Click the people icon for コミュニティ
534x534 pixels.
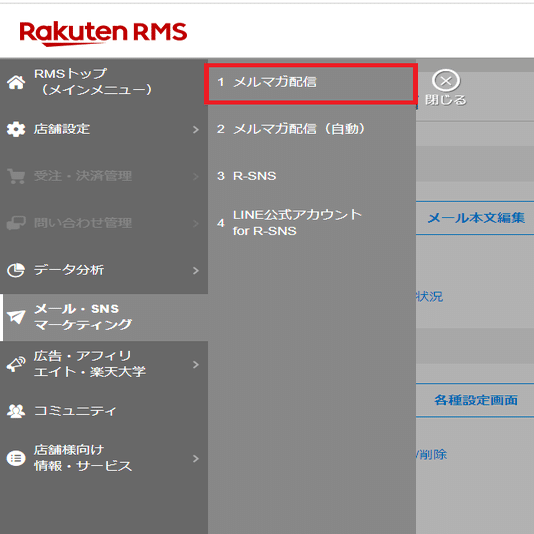(16, 411)
